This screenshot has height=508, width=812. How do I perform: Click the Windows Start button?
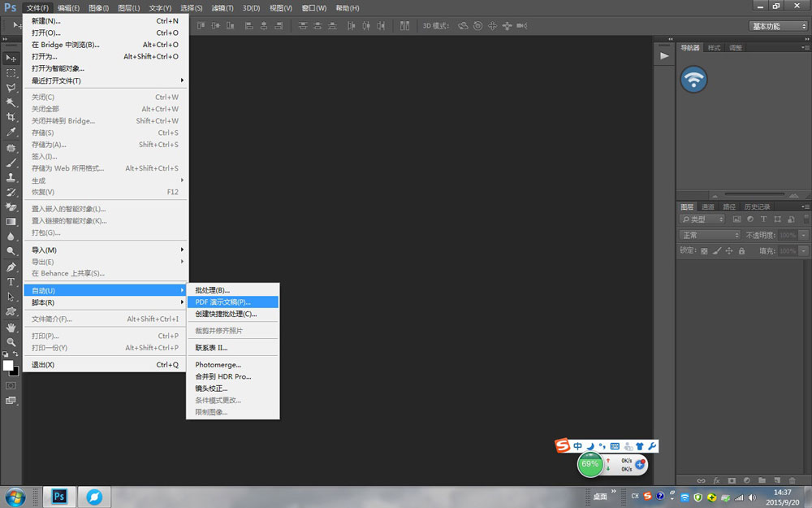(x=15, y=497)
